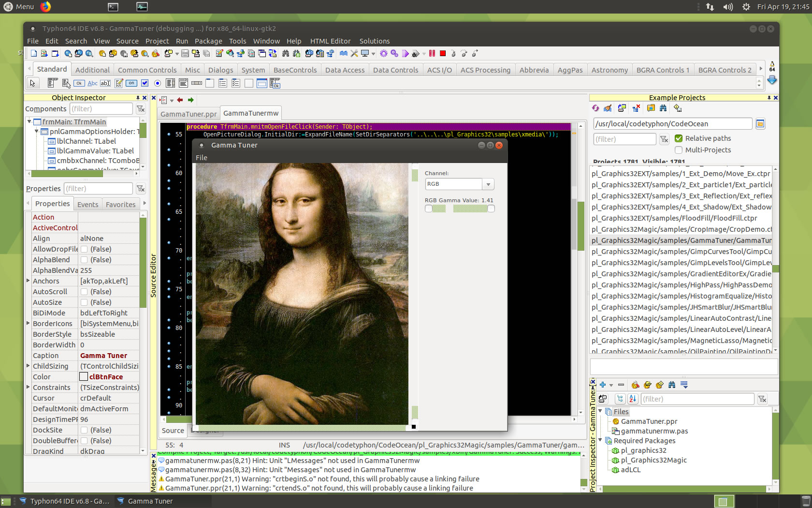
Task: Click the /usr/local/codetyphon/CodeOcean path field
Action: tap(673, 124)
